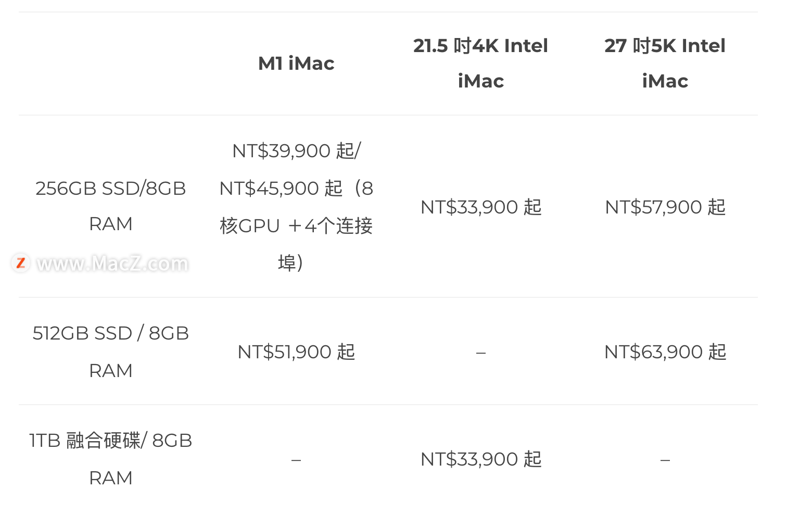812x526 pixels.
Task: Click the 1TB 融合硬碟/ 8GB RAM row label
Action: pos(111,459)
